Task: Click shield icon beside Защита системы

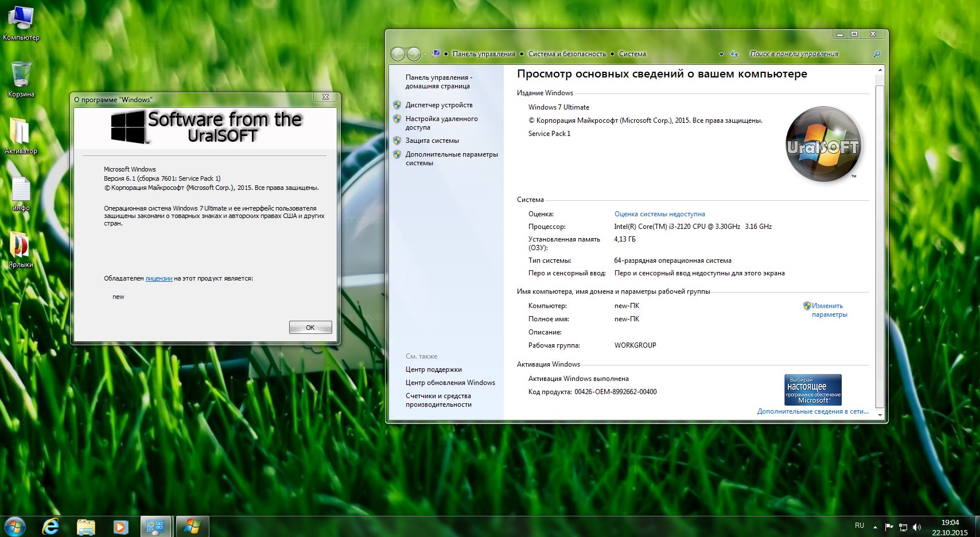Action: point(397,141)
